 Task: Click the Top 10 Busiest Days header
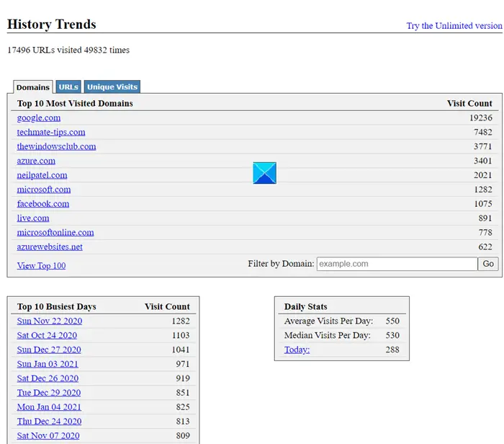click(57, 306)
